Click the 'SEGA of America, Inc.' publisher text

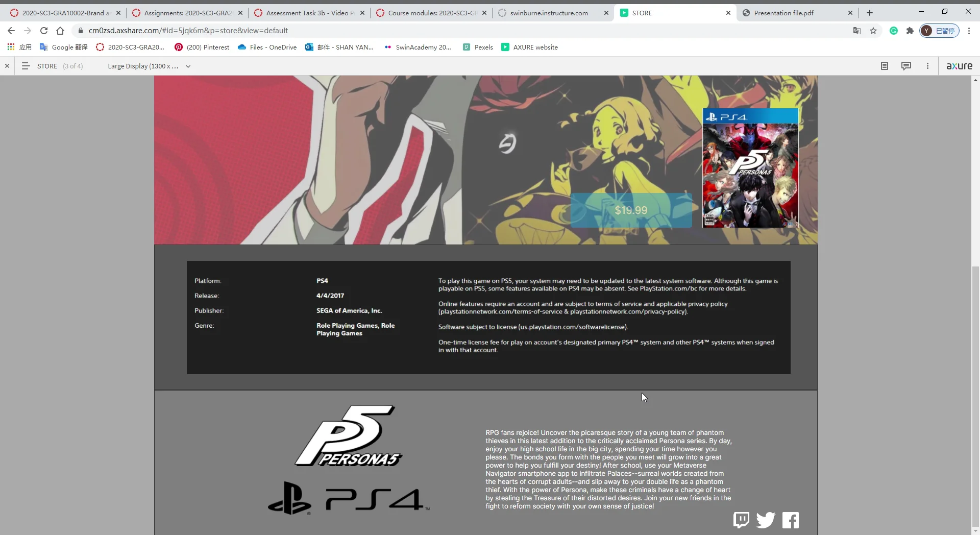click(349, 310)
